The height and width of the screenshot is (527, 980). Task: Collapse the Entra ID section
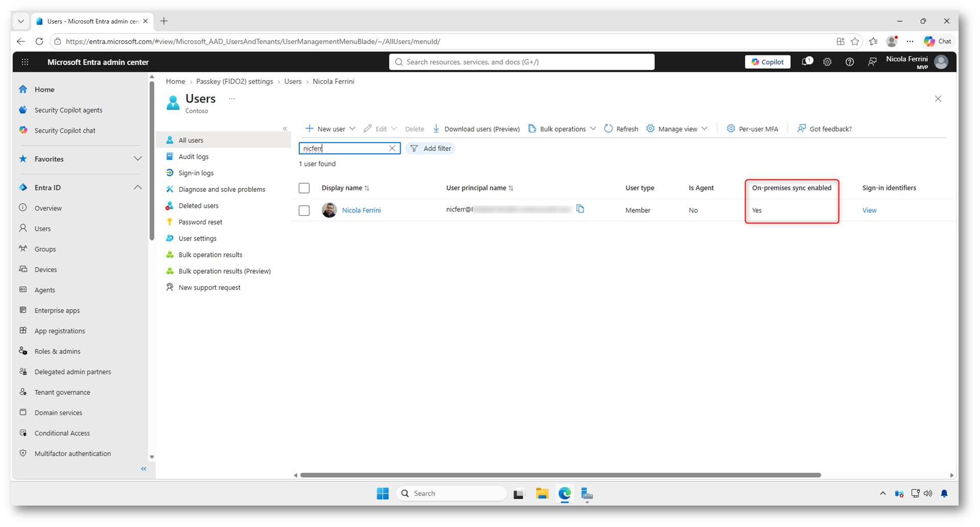137,187
